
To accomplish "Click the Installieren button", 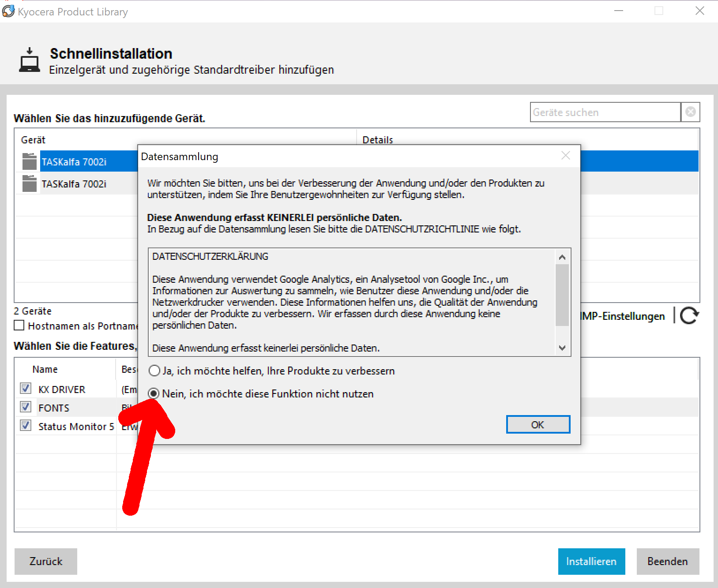I will (x=591, y=561).
